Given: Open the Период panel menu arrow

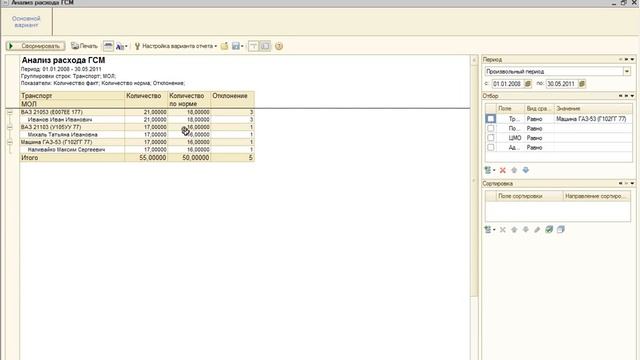Looking at the screenshot, I should 633,60.
